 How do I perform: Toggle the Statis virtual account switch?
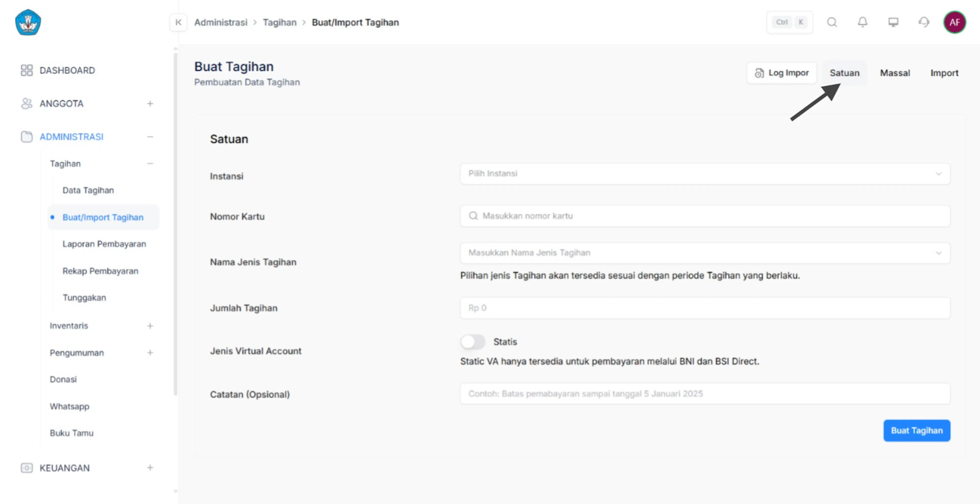(473, 342)
